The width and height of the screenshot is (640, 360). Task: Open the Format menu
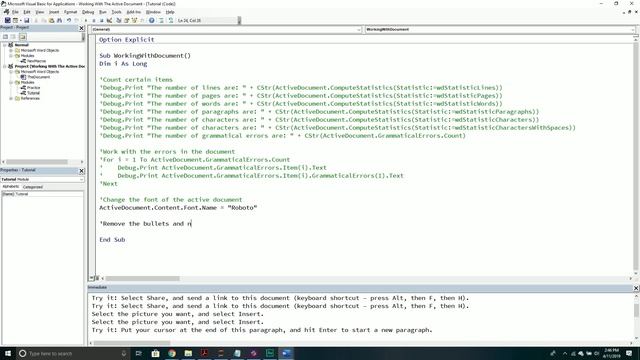(70, 12)
